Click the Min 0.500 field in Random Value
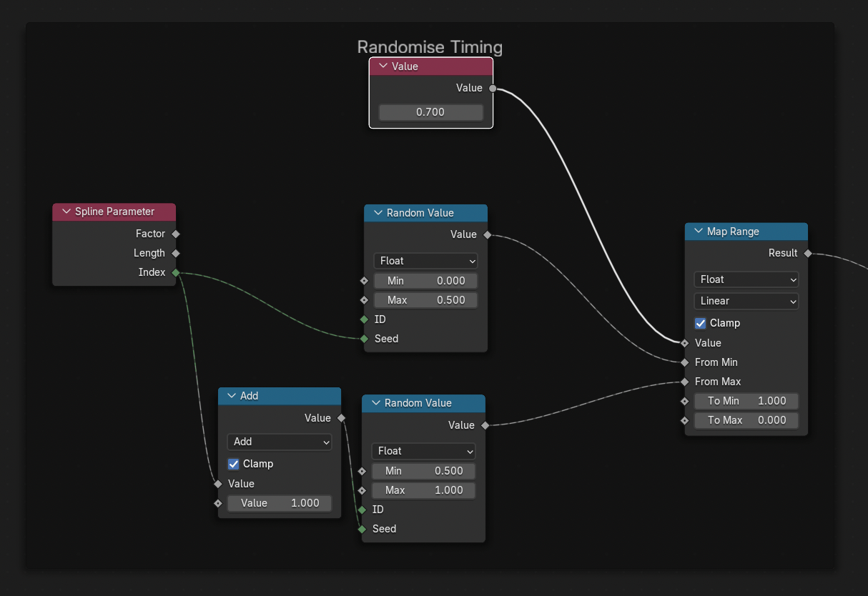 423,471
